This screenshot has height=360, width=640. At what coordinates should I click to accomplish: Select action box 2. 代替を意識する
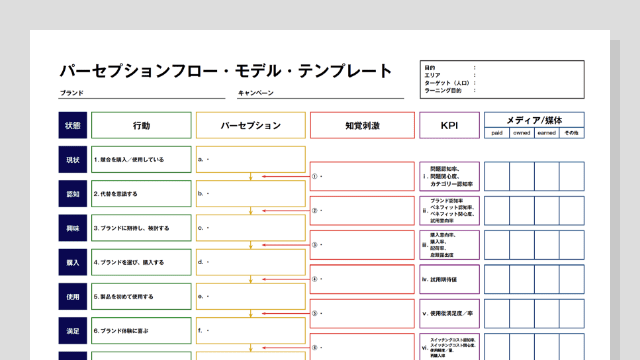coord(141,194)
